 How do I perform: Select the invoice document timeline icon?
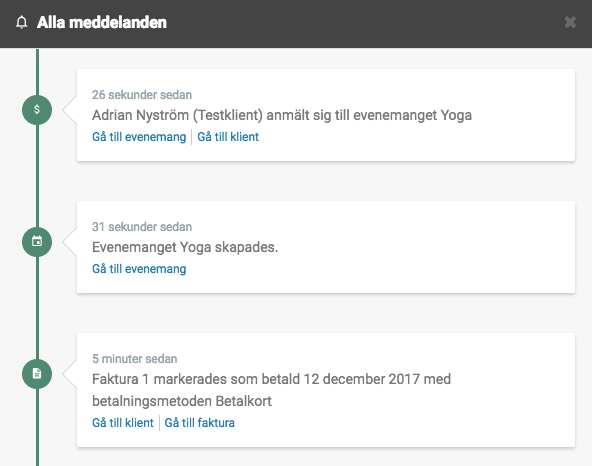coord(37,373)
